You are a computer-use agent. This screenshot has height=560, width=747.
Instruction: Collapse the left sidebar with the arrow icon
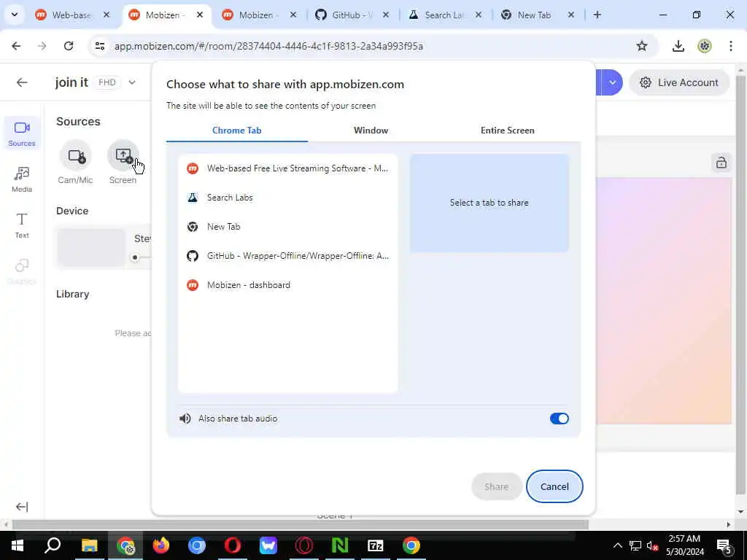pyautogui.click(x=22, y=507)
